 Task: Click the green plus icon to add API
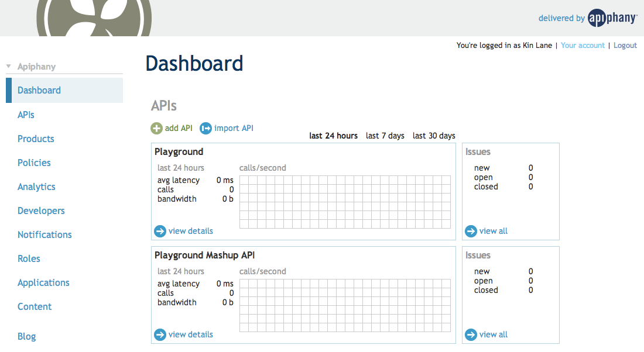[x=157, y=127]
